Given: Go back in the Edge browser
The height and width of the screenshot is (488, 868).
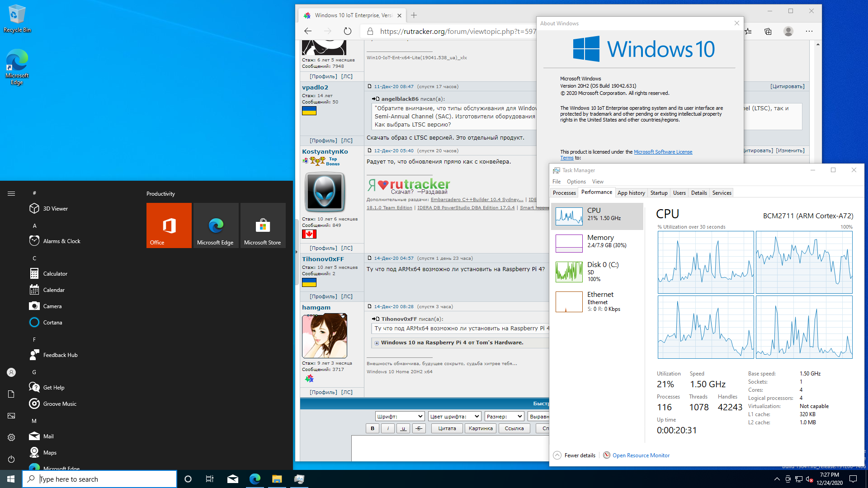Looking at the screenshot, I should [308, 31].
